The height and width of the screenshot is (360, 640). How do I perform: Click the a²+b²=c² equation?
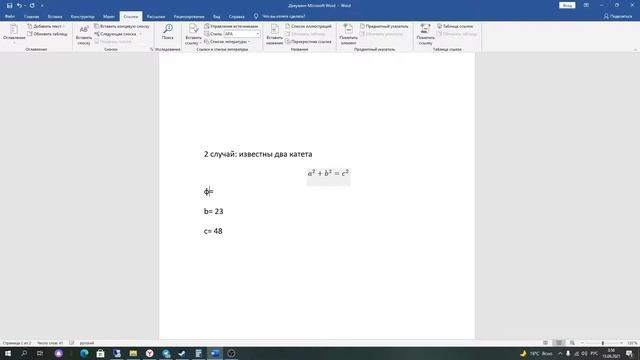coord(328,173)
